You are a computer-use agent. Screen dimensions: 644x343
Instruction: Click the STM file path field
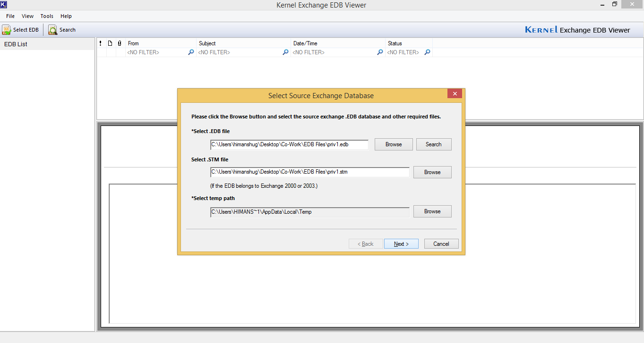click(x=310, y=172)
